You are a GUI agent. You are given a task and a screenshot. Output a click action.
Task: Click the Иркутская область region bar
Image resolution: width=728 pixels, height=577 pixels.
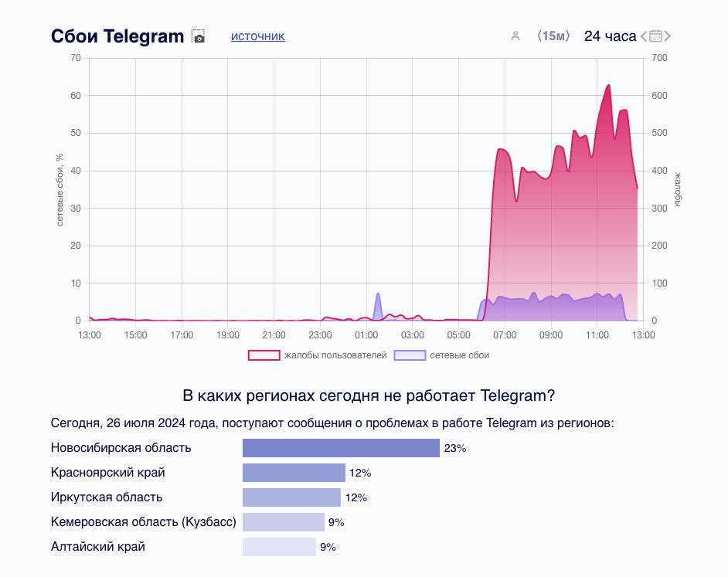click(291, 497)
